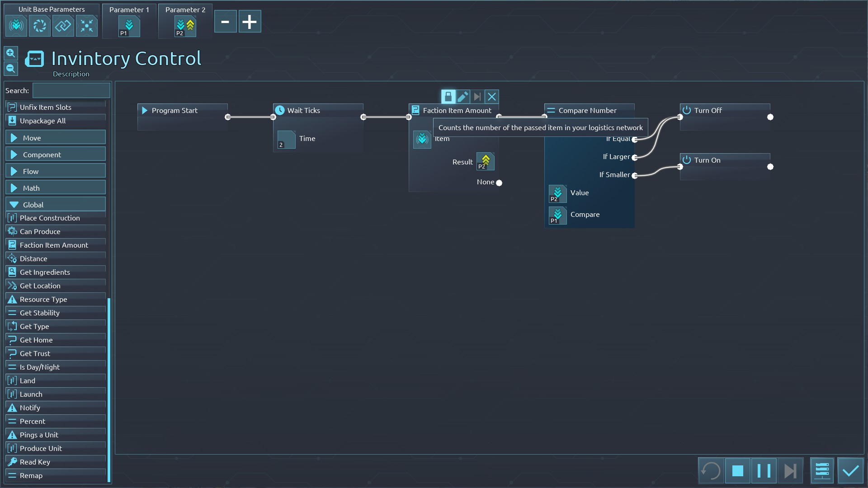868x488 pixels.
Task: Collapse the Global category
Action: pos(55,205)
